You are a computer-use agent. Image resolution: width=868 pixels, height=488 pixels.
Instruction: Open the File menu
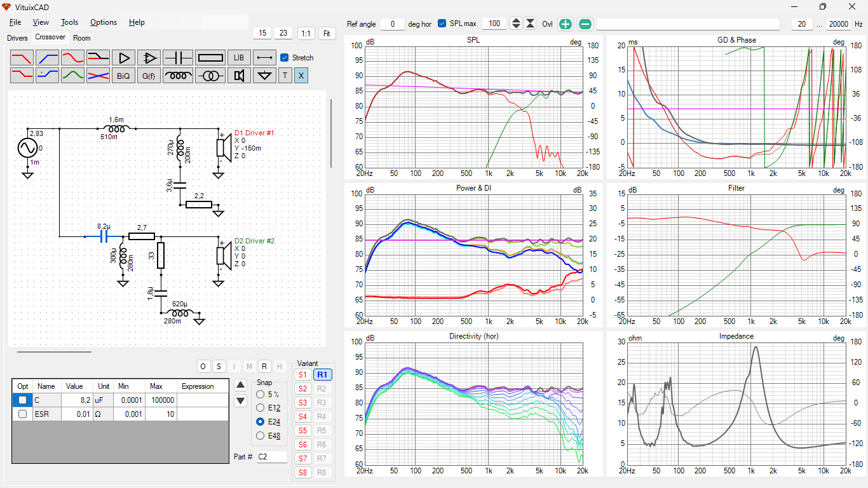(x=15, y=22)
